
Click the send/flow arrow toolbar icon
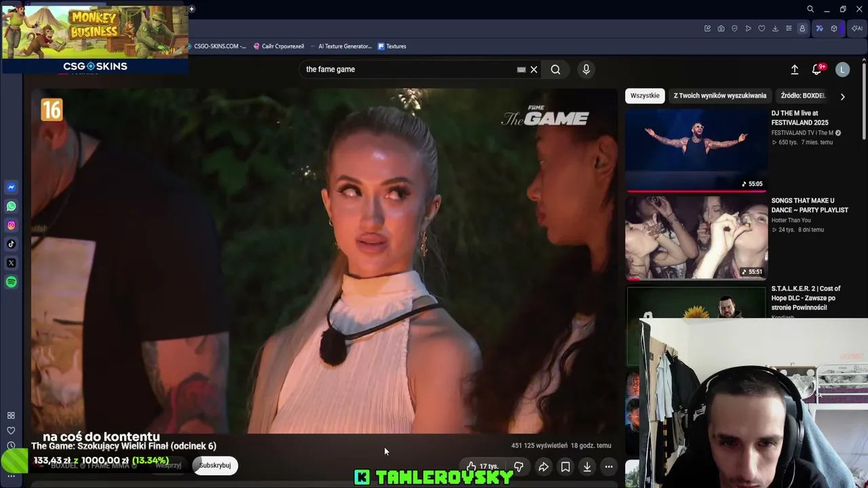pos(748,28)
